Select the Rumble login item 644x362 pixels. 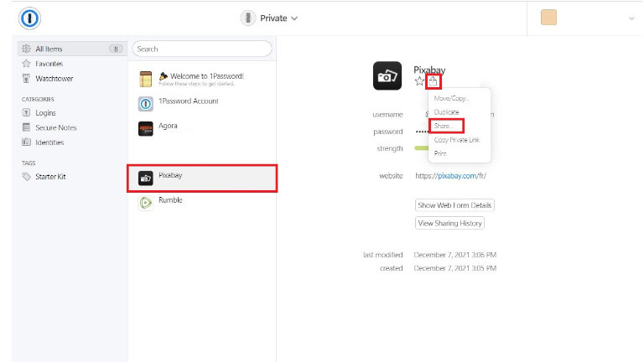202,202
